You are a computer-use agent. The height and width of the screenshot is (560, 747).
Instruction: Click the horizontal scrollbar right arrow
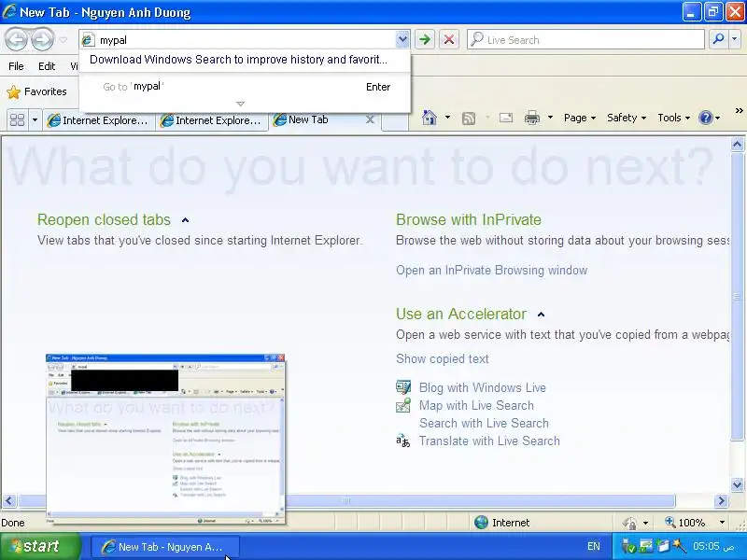721,500
